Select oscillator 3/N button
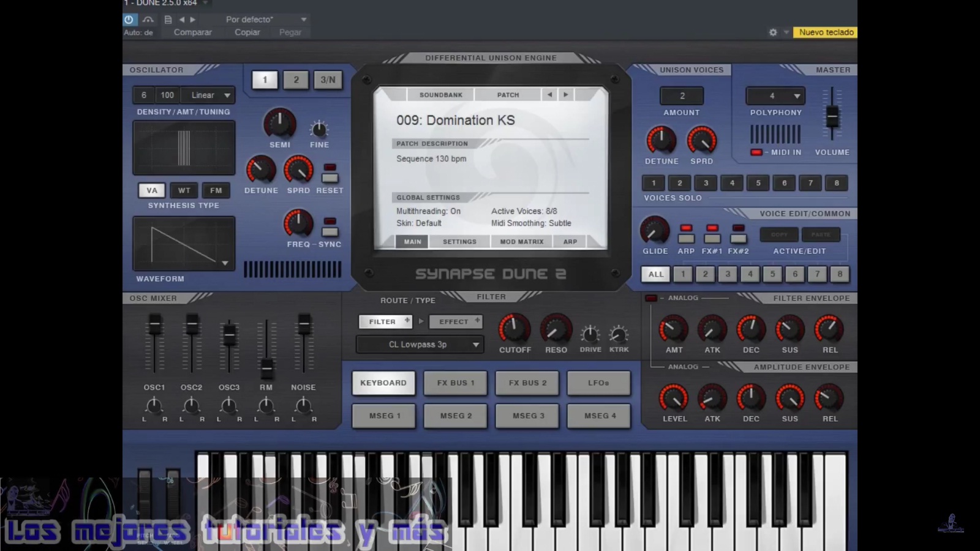This screenshot has height=551, width=980. [x=328, y=80]
